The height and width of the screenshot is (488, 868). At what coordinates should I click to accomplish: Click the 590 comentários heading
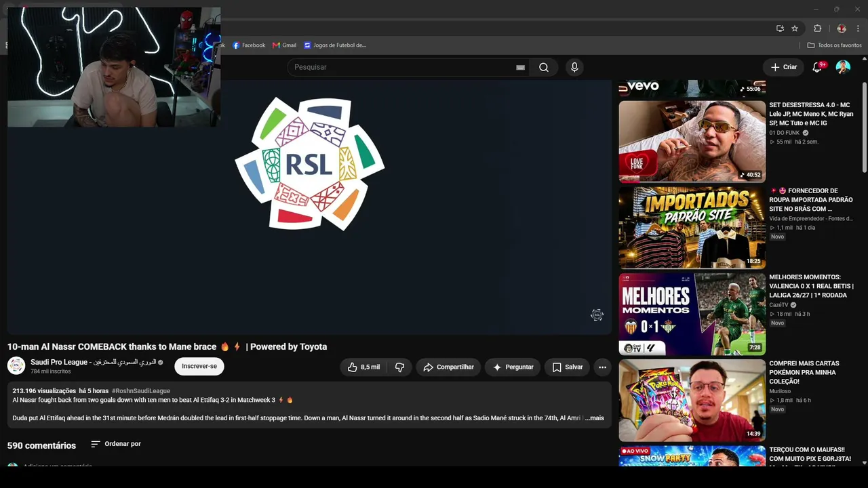click(x=41, y=445)
